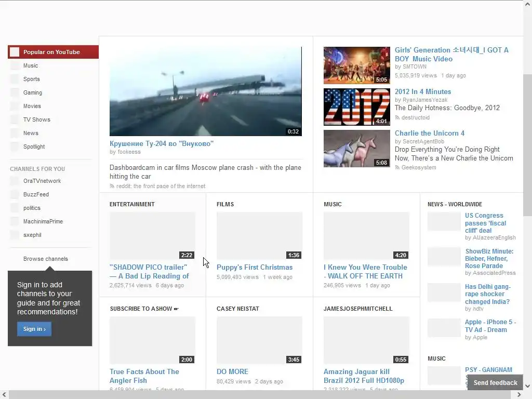The height and width of the screenshot is (399, 532).
Task: Select Popular on YouTube in the guide
Action: point(54,52)
